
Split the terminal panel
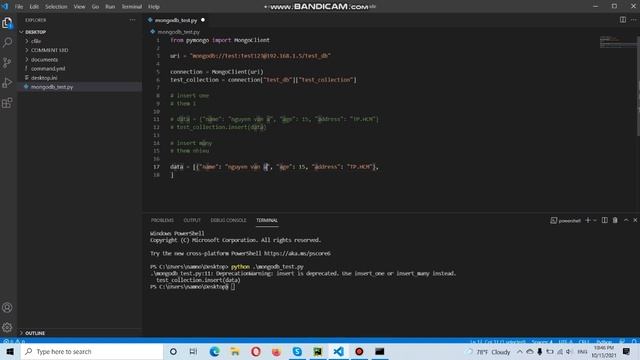pyautogui.click(x=604, y=220)
